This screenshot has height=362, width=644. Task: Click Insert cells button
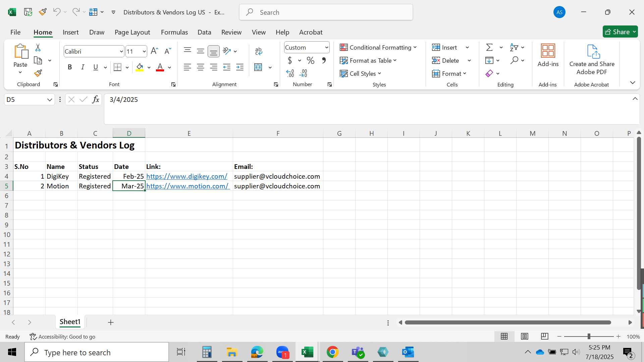(x=444, y=47)
